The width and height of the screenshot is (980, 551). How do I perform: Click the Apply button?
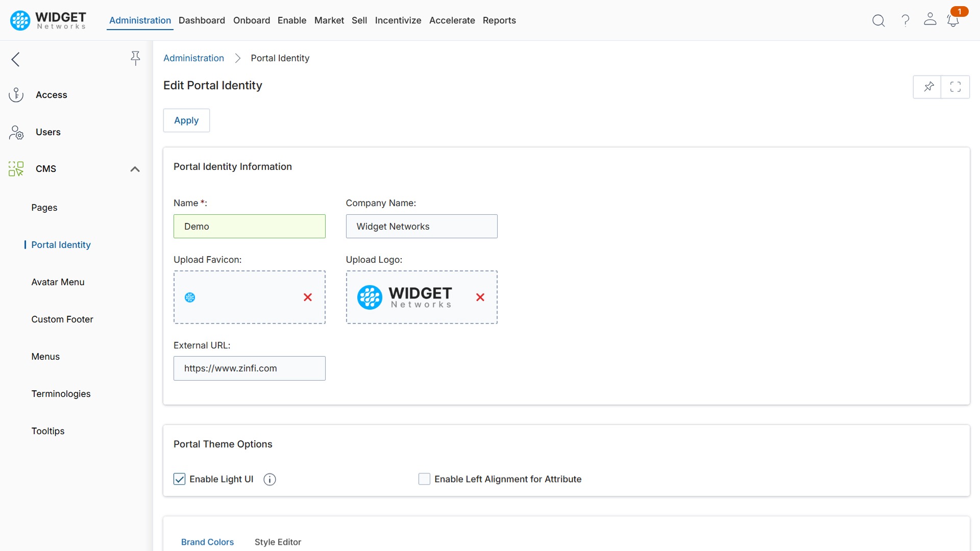(186, 120)
